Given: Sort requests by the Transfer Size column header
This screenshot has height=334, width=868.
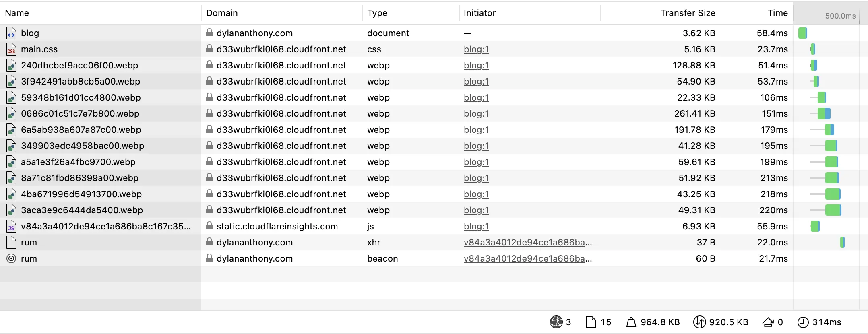Looking at the screenshot, I should tap(688, 13).
